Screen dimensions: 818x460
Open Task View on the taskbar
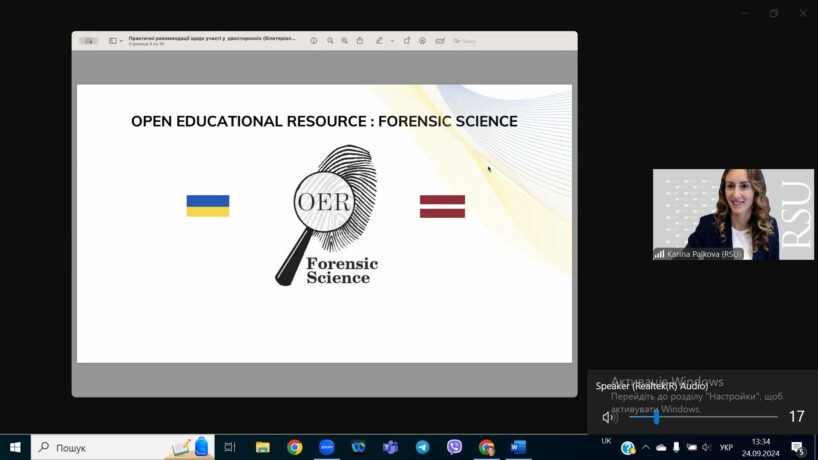pos(230,447)
